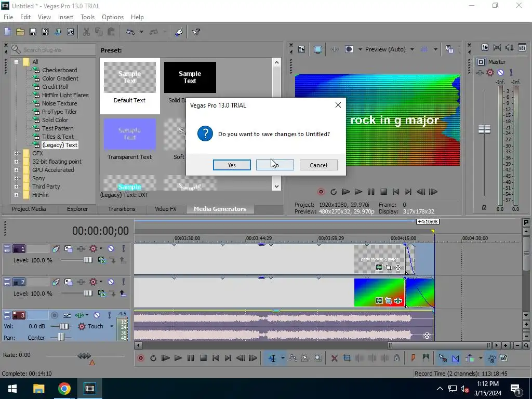Click Event Pan/Crop icon on rainbow clip

[x=389, y=301]
